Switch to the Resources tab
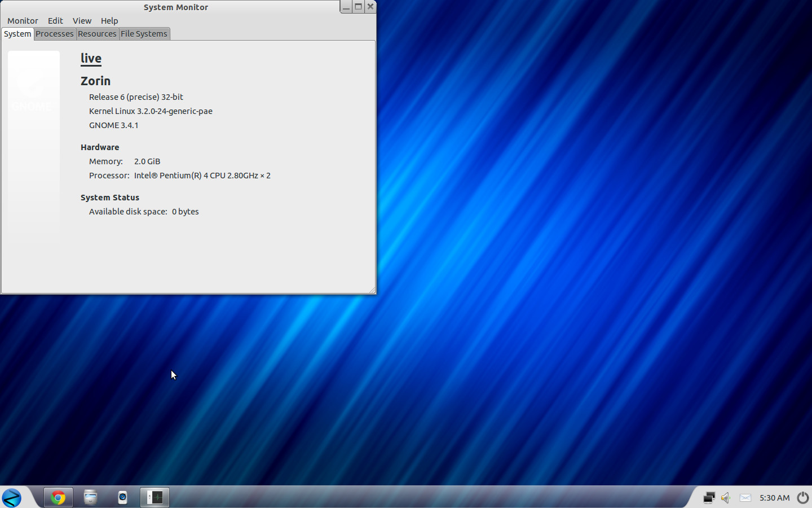812x508 pixels. click(x=97, y=34)
